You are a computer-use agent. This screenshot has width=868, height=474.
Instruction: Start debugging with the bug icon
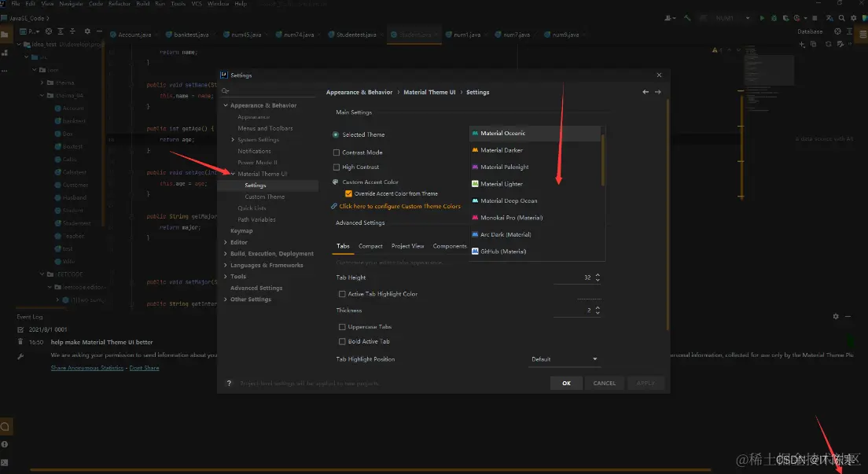774,18
